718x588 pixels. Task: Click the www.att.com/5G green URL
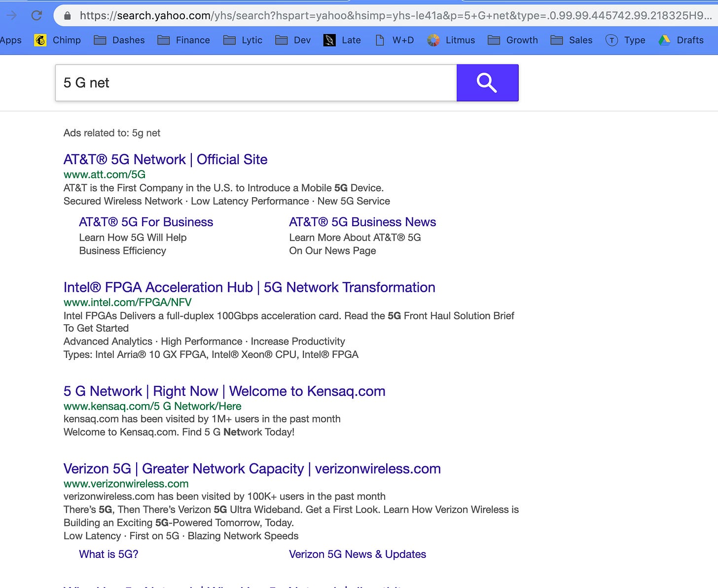coord(105,174)
